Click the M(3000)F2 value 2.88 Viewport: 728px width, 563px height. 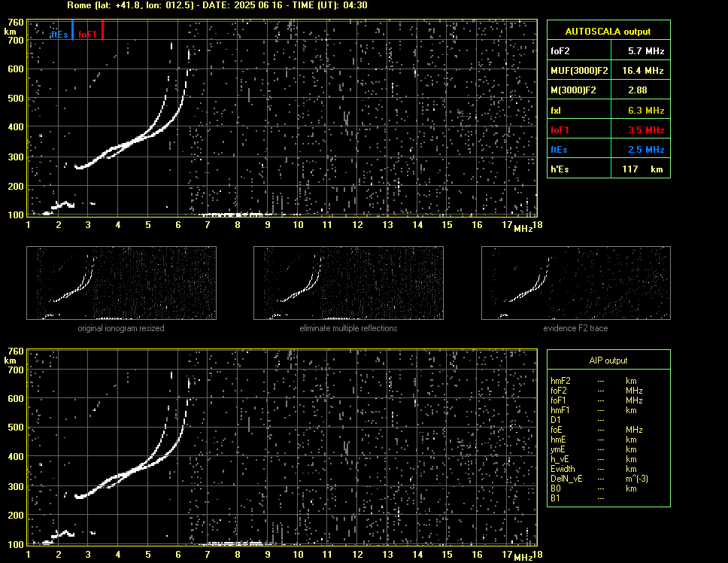638,90
